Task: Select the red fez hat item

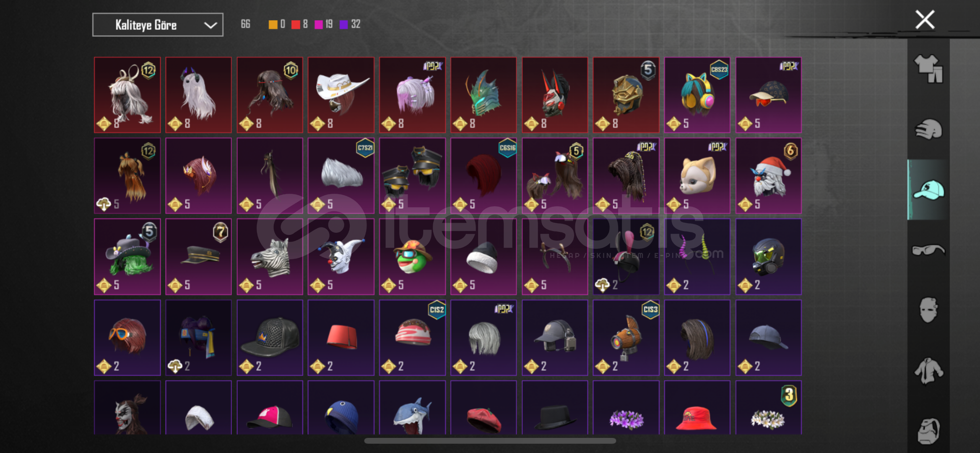Action: 341,338
